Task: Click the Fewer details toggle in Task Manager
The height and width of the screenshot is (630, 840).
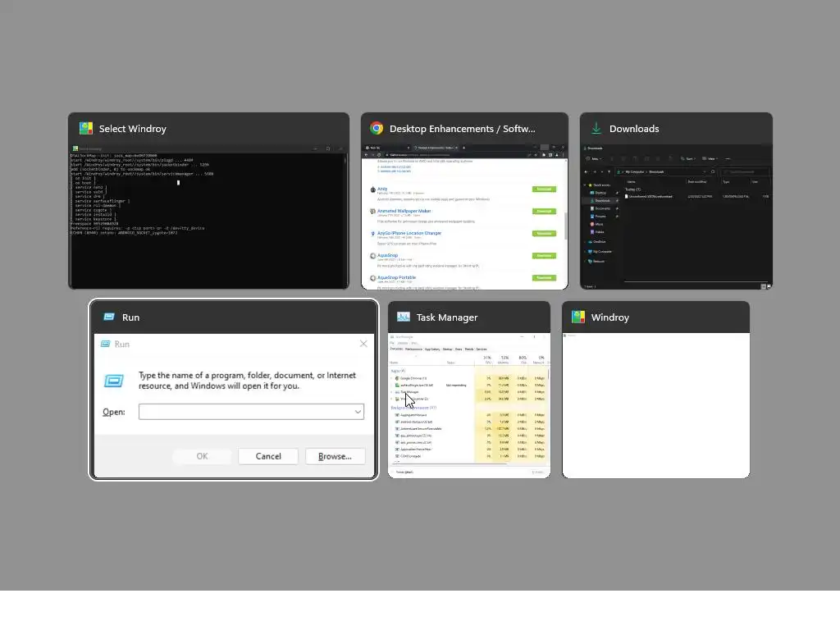Action: pyautogui.click(x=404, y=472)
